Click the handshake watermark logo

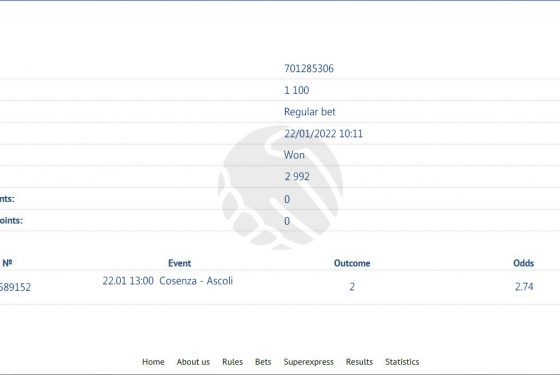280,187
